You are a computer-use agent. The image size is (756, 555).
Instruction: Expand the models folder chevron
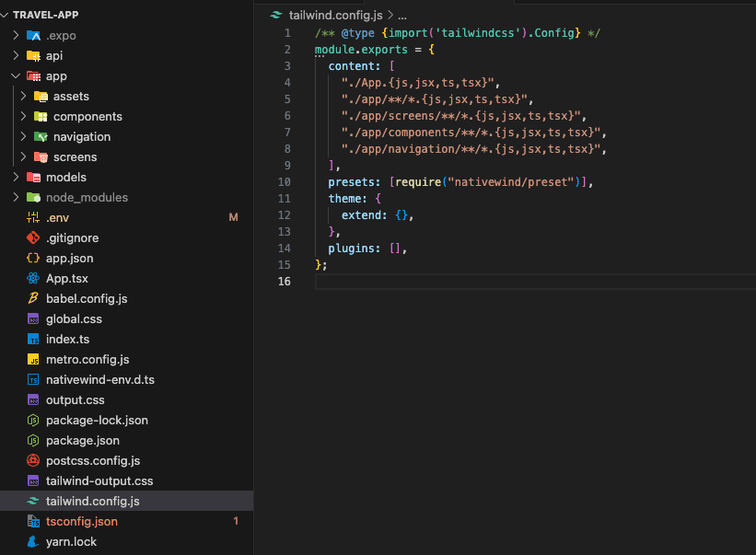click(16, 177)
